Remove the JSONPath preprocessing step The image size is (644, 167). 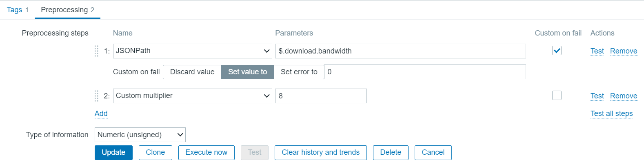[623, 51]
